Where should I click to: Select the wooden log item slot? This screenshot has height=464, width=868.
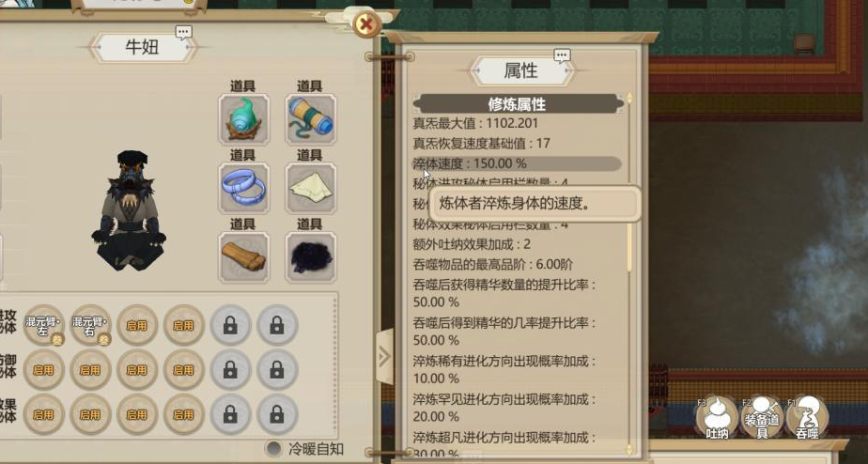click(x=244, y=257)
